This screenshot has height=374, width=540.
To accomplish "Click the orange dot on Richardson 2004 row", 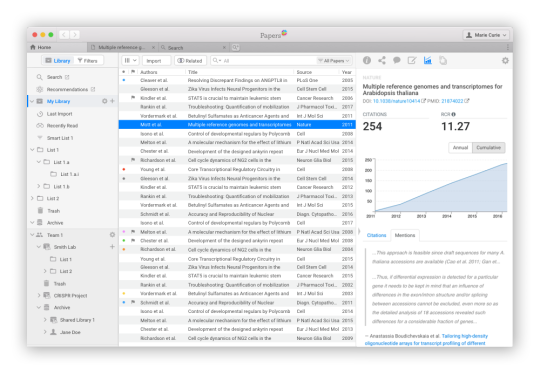I will [x=124, y=249].
